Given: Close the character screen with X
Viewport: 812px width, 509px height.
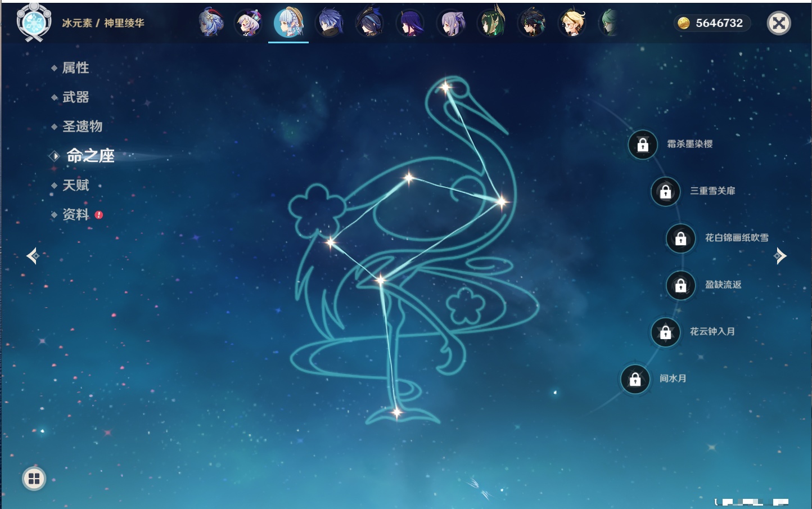Looking at the screenshot, I should tap(779, 23).
